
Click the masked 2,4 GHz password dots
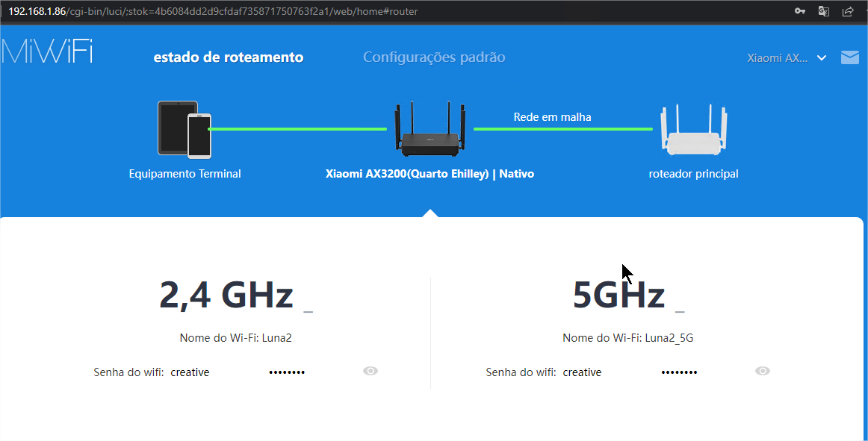[287, 370]
